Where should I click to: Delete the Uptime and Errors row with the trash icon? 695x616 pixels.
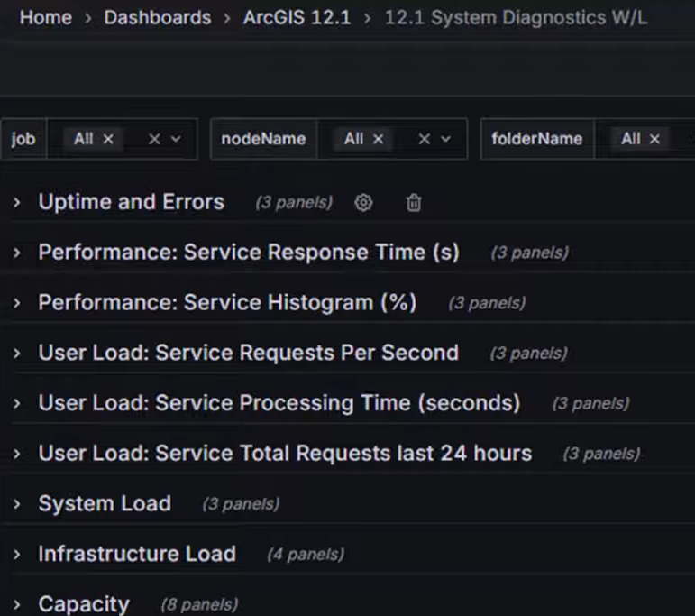pyautogui.click(x=414, y=203)
